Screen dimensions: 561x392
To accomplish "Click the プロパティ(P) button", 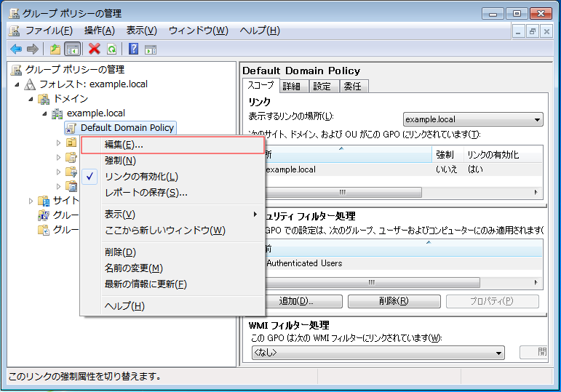I will pyautogui.click(x=492, y=301).
